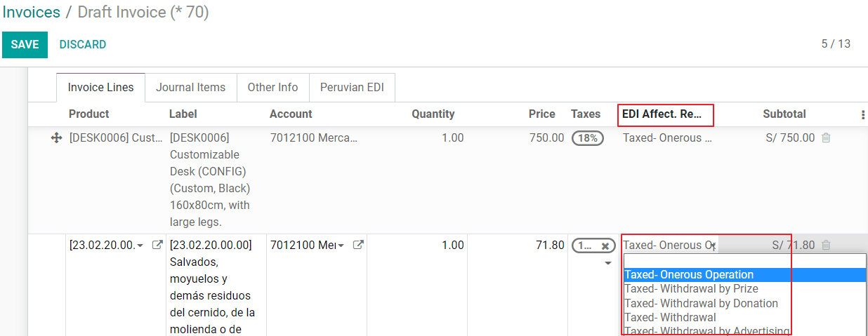Viewport: 868px width, 336px height.
Task: Expand the product dropdown on second line
Action: (x=140, y=246)
